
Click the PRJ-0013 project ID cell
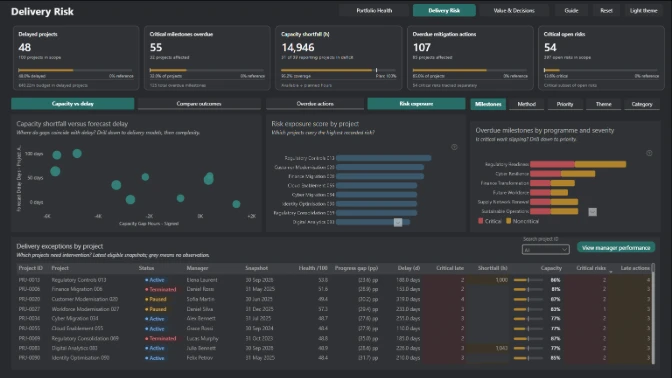tap(29, 280)
